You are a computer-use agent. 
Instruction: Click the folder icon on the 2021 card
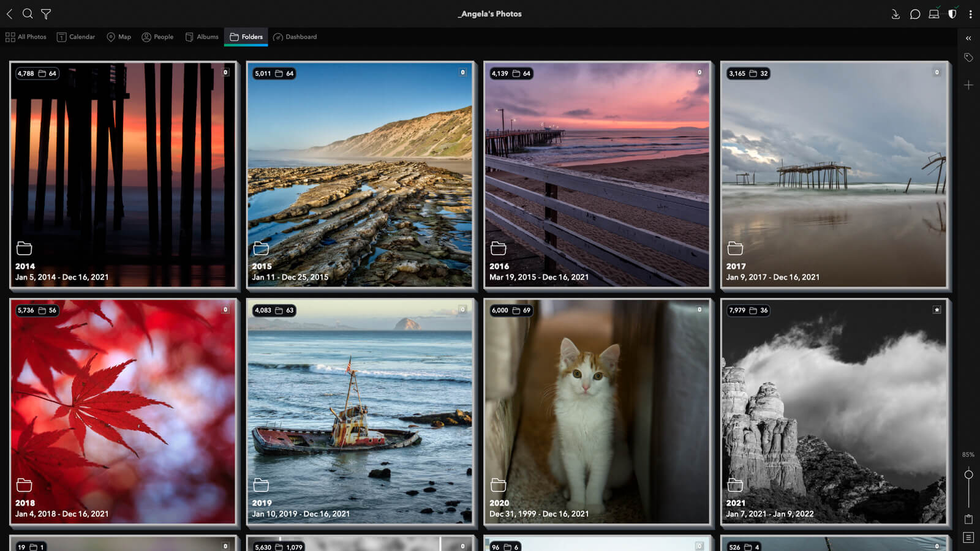pos(735,485)
